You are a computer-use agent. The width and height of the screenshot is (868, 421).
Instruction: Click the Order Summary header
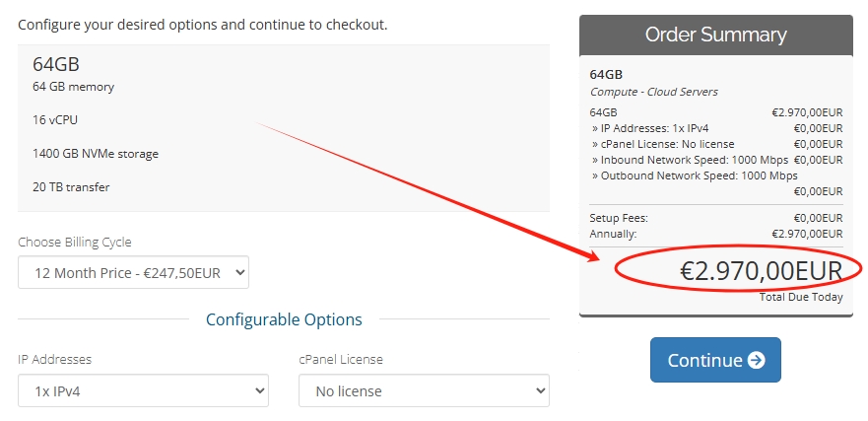pyautogui.click(x=715, y=35)
